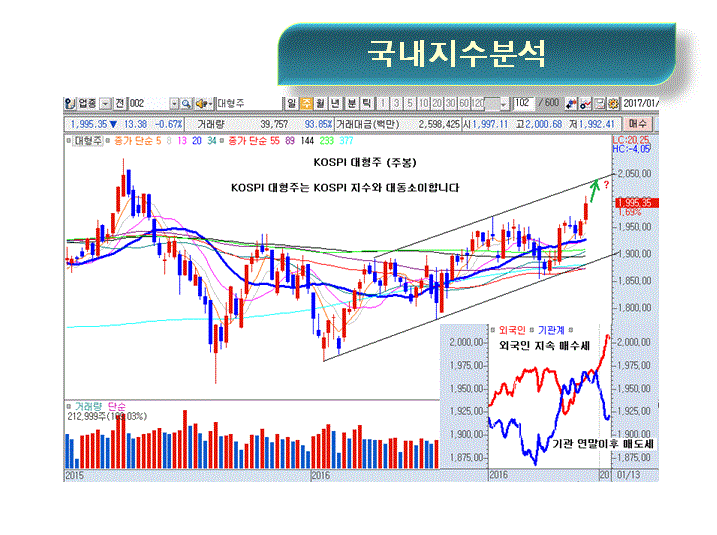
Task: Click the small square before 종가 단순 55
Action: click(222, 141)
